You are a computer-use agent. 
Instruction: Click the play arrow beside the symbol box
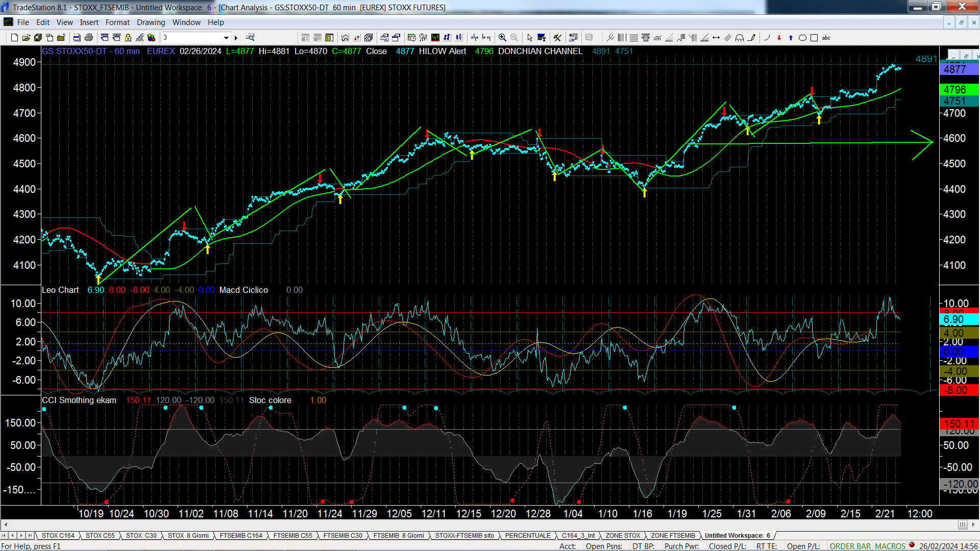pos(236,38)
